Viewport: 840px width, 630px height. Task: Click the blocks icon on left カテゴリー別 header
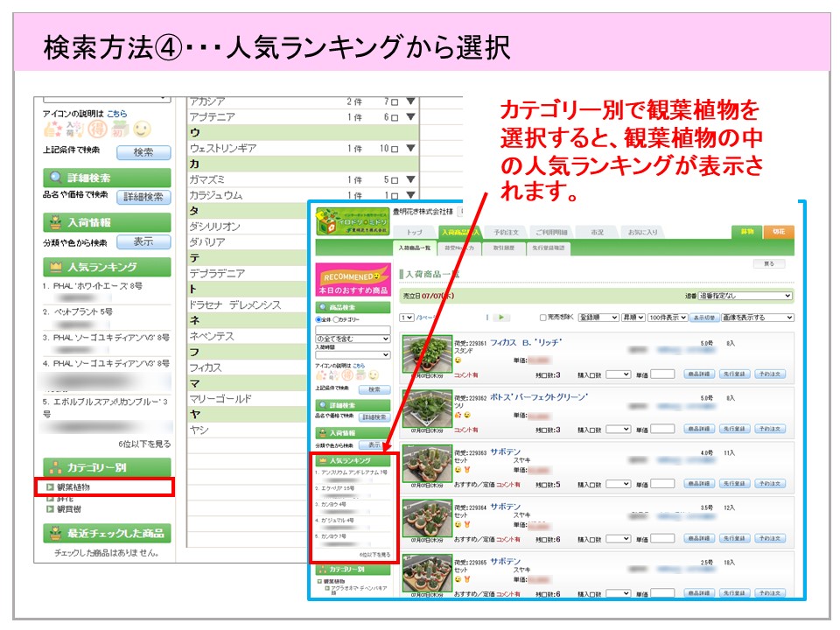pyautogui.click(x=55, y=467)
